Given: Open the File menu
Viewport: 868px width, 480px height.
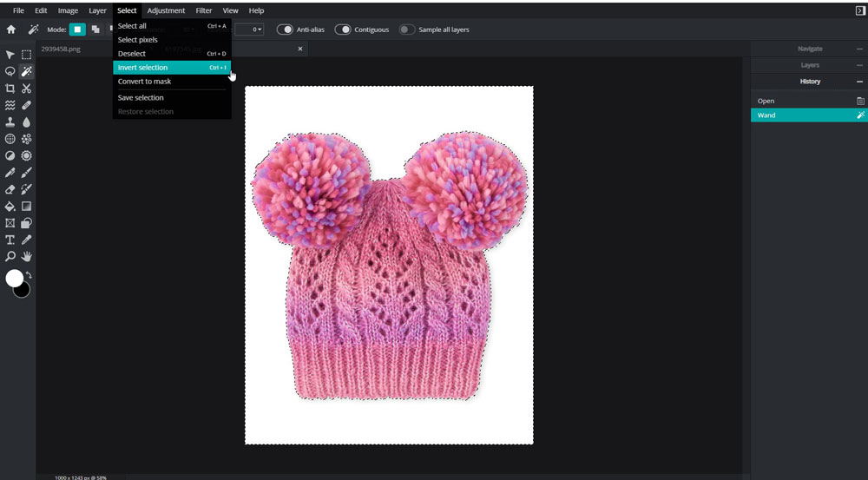Looking at the screenshot, I should pyautogui.click(x=18, y=10).
